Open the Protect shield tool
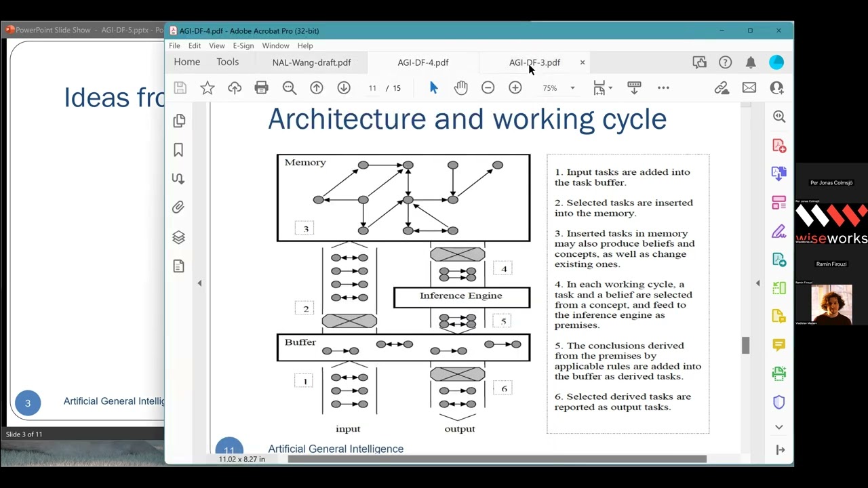The width and height of the screenshot is (868, 488). click(778, 402)
